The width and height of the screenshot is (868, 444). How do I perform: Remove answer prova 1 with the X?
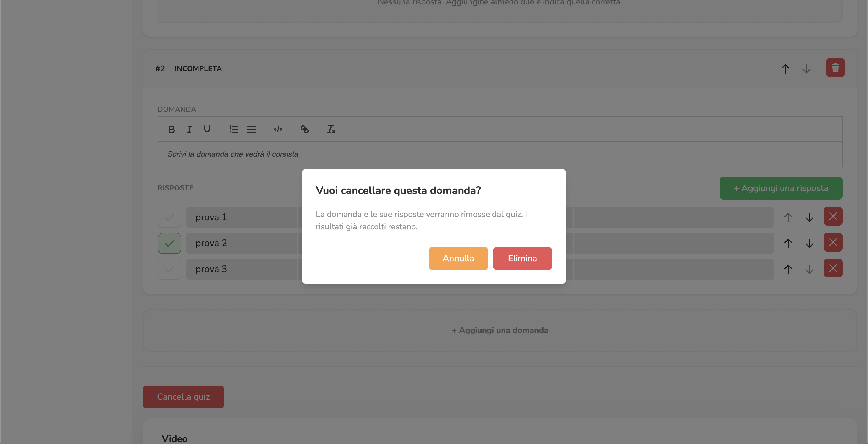coord(833,216)
